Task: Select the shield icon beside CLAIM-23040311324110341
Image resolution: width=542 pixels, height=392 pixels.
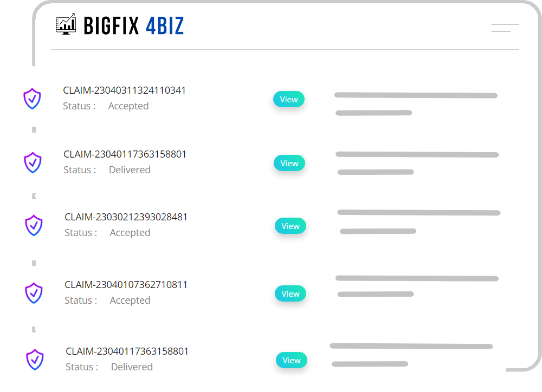Action: [x=32, y=99]
